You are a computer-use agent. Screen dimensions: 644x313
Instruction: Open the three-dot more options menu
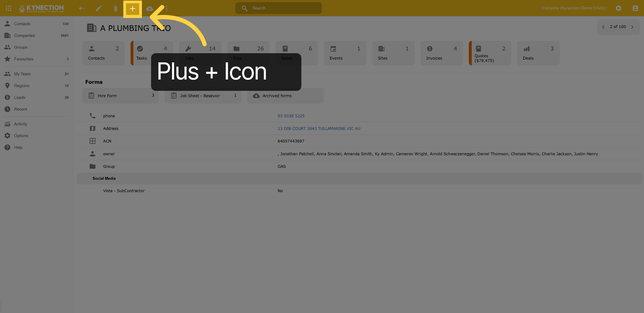pos(167,8)
